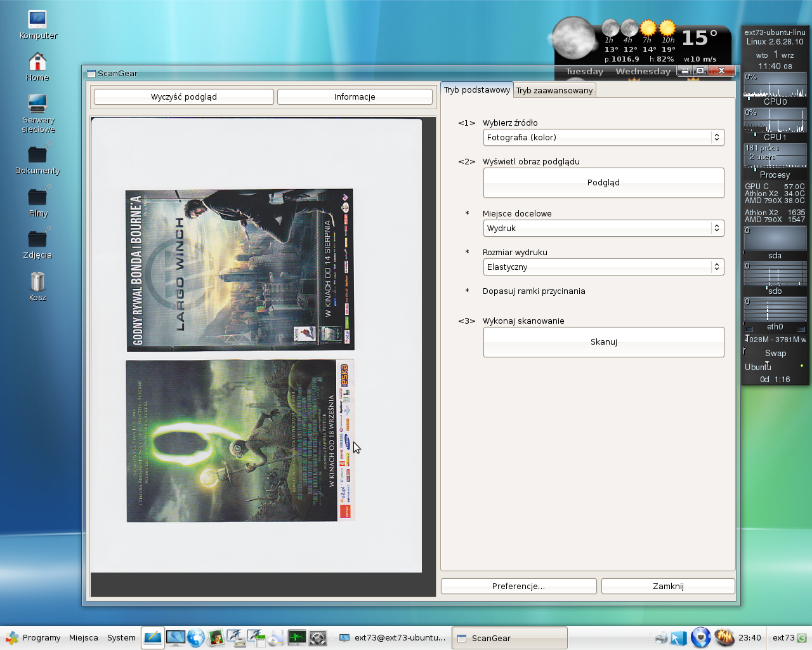Click the Swap label in the system monitor
The image size is (812, 650).
point(775,354)
